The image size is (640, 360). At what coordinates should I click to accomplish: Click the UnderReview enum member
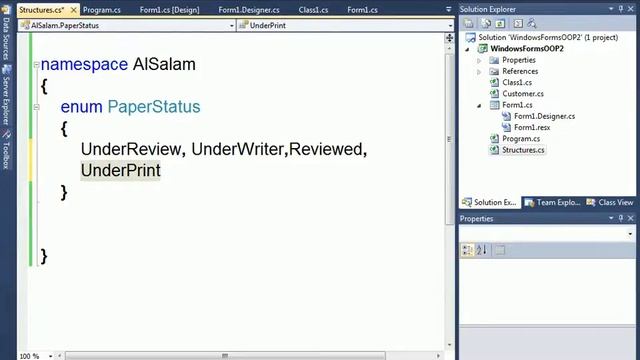(131, 149)
